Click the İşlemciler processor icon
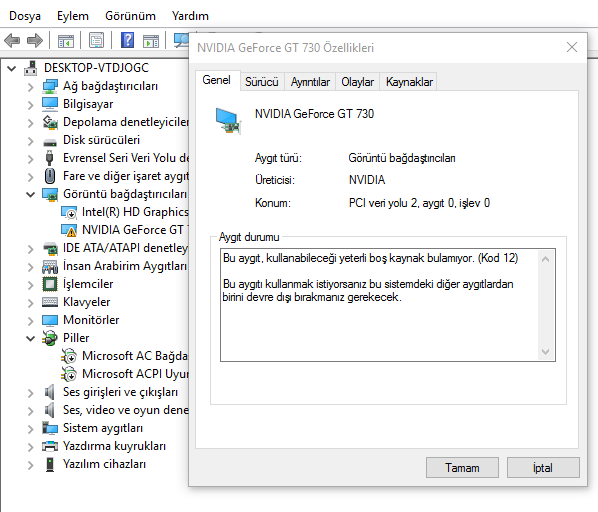 pos(50,284)
